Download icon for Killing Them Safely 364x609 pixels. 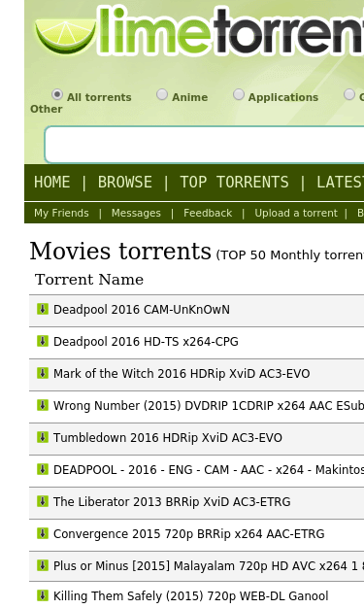click(43, 595)
